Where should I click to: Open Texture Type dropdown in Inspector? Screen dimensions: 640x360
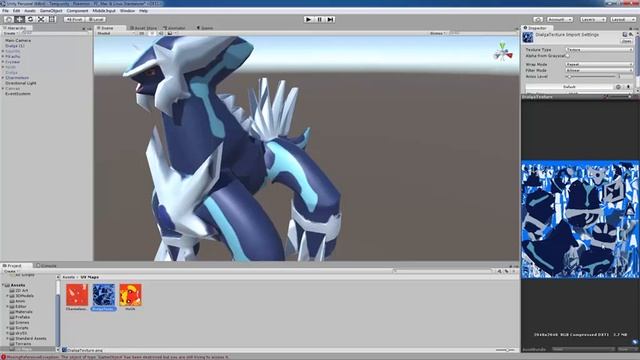point(599,49)
